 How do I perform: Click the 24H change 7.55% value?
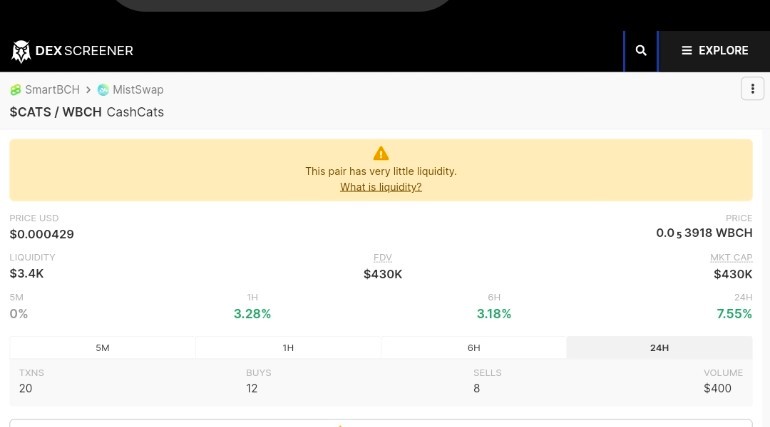click(x=734, y=314)
